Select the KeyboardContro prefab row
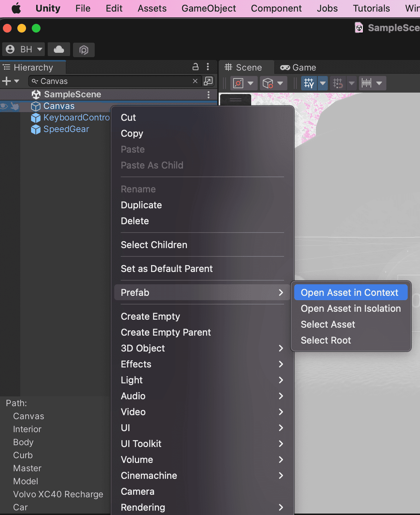The width and height of the screenshot is (420, 515). 70,118
